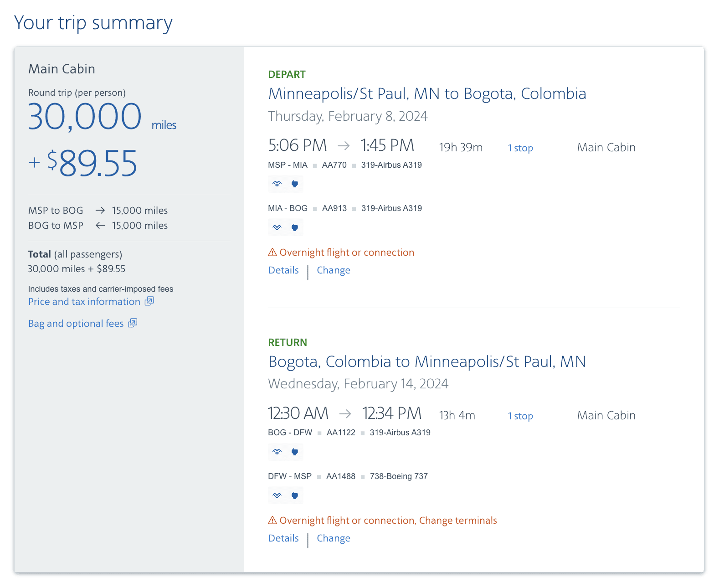Click '19h 39m' duration text
719x588 pixels.
(461, 148)
